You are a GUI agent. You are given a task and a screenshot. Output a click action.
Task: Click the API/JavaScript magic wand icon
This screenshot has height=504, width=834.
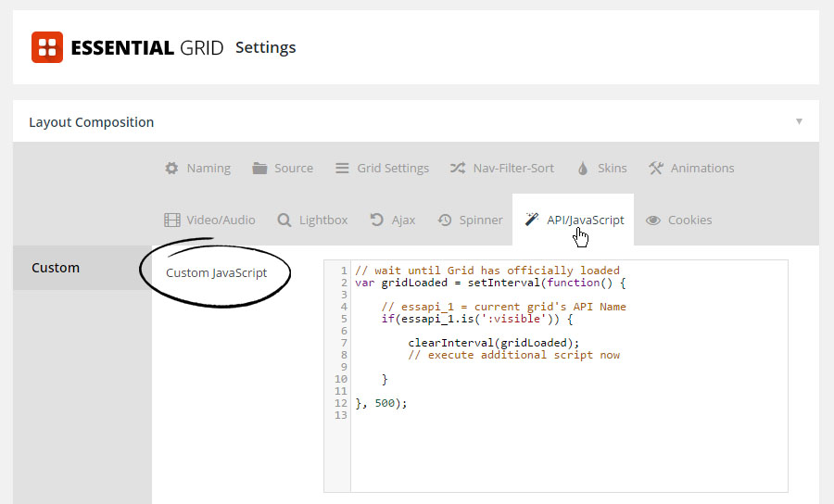pyautogui.click(x=531, y=219)
